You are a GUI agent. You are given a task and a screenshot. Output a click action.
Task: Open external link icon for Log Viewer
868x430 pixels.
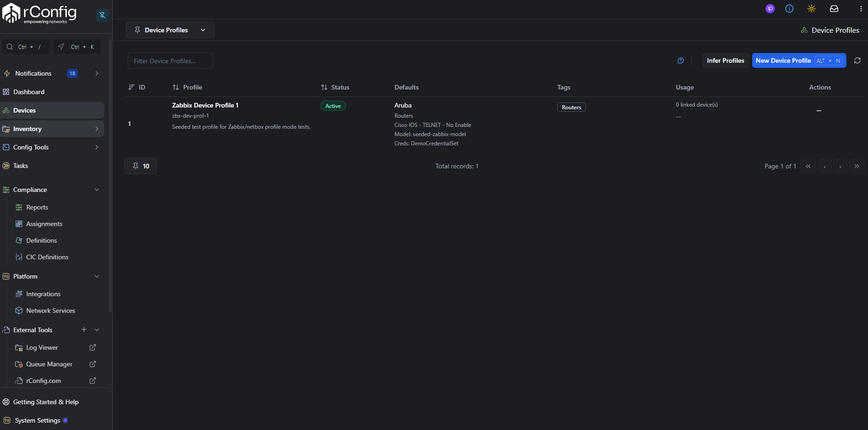coord(93,347)
